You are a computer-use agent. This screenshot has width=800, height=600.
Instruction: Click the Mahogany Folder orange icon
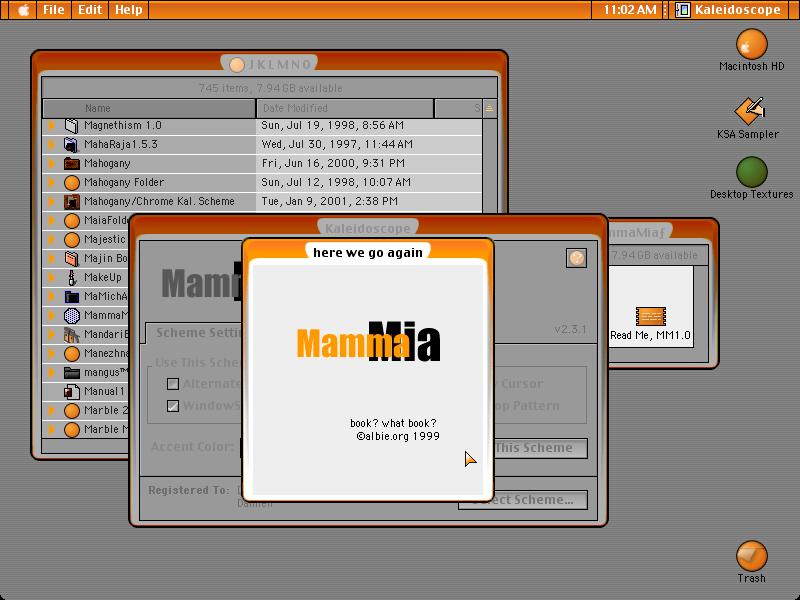coord(72,182)
